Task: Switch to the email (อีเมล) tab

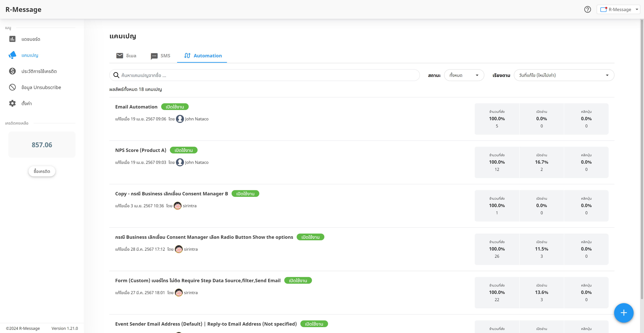Action: (x=126, y=55)
